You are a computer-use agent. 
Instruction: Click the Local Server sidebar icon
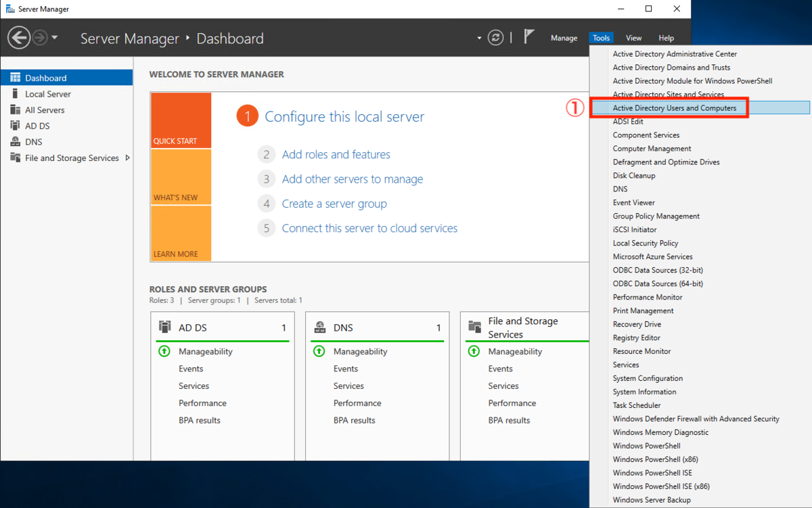point(15,94)
